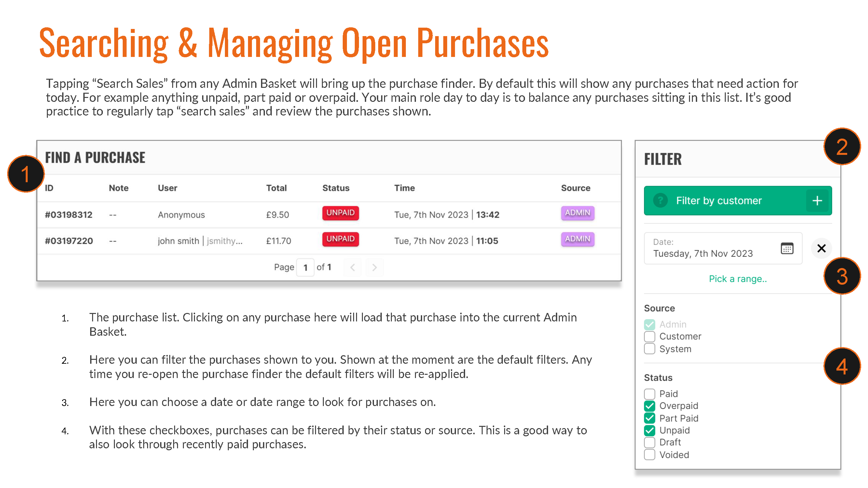Check the System source checkbox
This screenshot has width=868, height=488.
(x=649, y=348)
